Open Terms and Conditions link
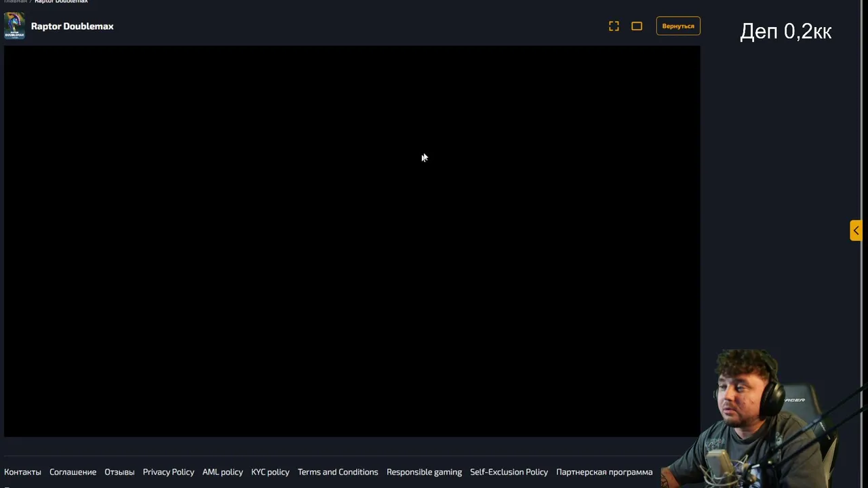Viewport: 868px width, 488px height. point(338,472)
